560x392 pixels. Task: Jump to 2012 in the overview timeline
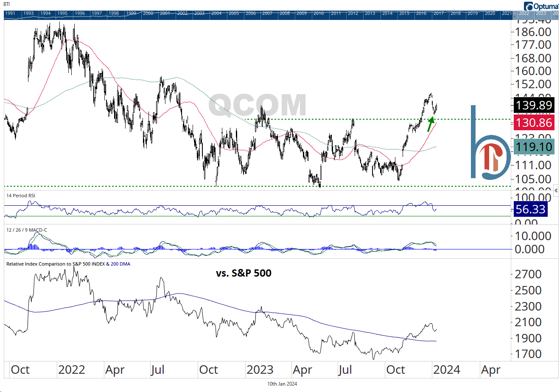click(353, 14)
